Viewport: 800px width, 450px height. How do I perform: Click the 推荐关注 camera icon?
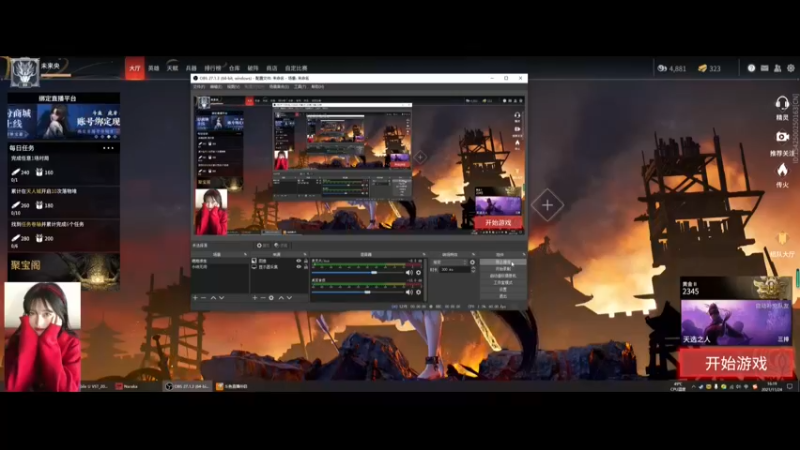[x=782, y=137]
